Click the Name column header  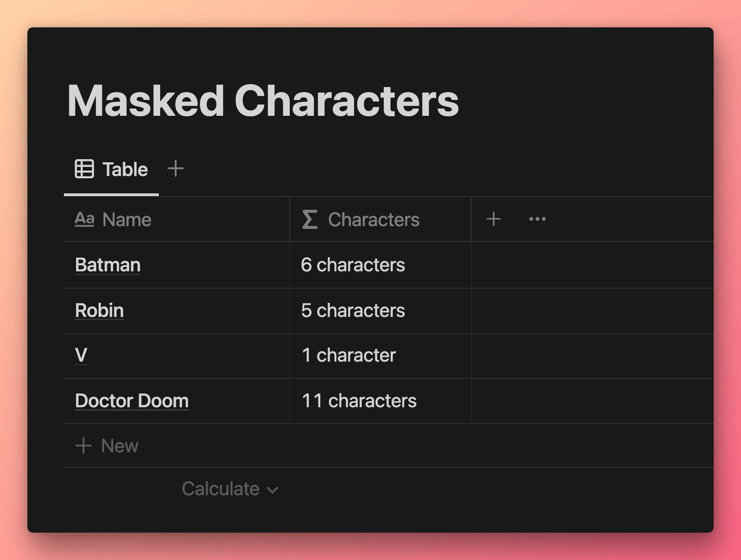point(176,219)
